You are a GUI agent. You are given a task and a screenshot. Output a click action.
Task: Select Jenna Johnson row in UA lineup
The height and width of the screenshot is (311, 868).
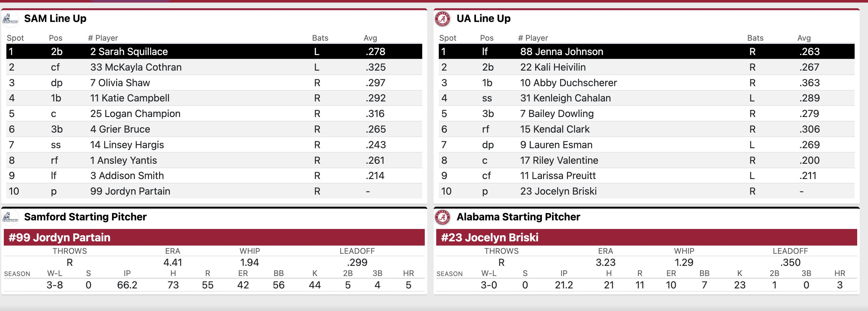646,52
